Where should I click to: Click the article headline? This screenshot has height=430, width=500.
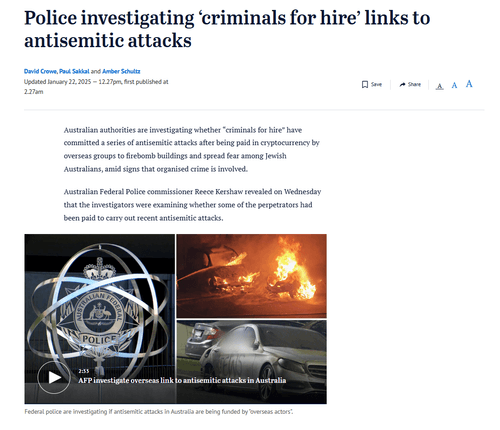[227, 29]
